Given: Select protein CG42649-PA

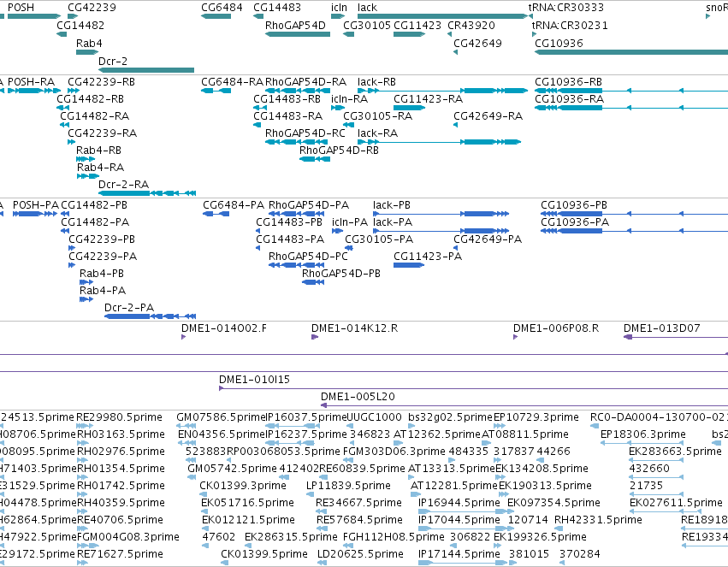Looking at the screenshot, I should tap(455, 248).
